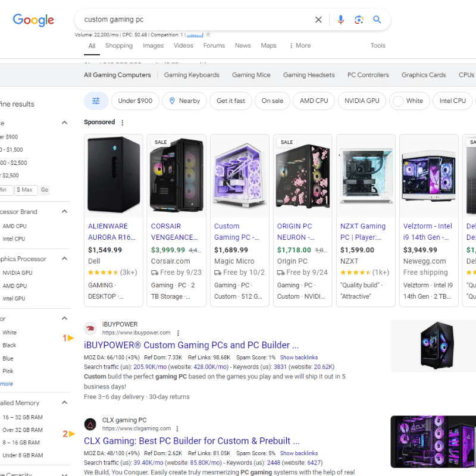Collapse the price filter section

coord(64,123)
